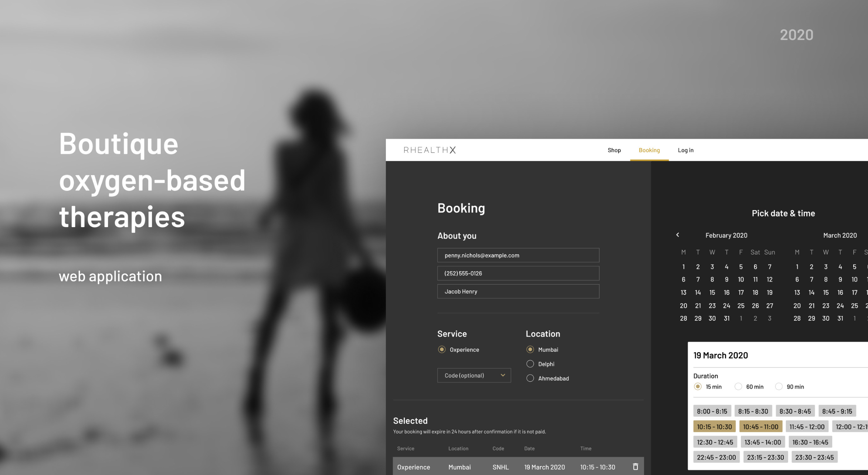Choose Ahmedabad as location

530,378
